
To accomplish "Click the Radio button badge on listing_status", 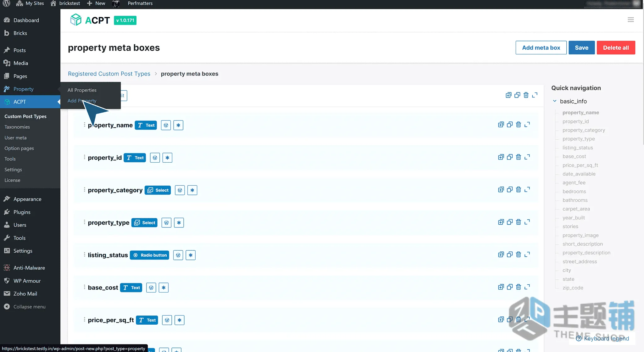I will [150, 255].
